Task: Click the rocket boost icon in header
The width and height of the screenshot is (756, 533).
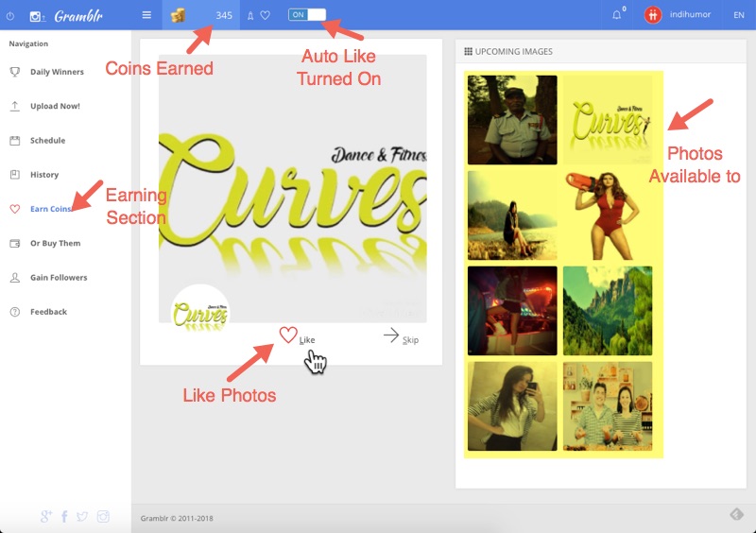Action: pos(250,16)
